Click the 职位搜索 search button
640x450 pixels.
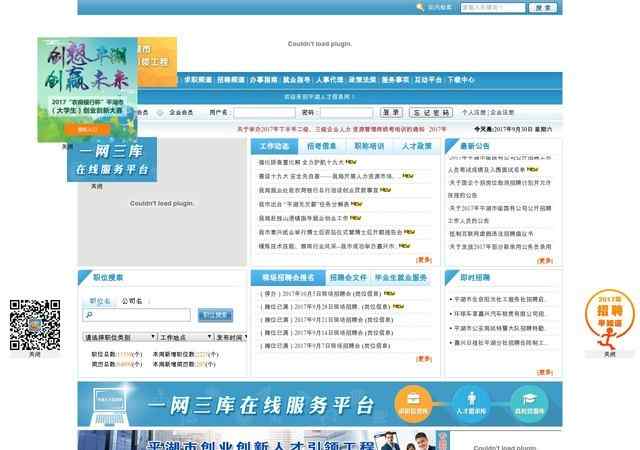click(x=215, y=315)
